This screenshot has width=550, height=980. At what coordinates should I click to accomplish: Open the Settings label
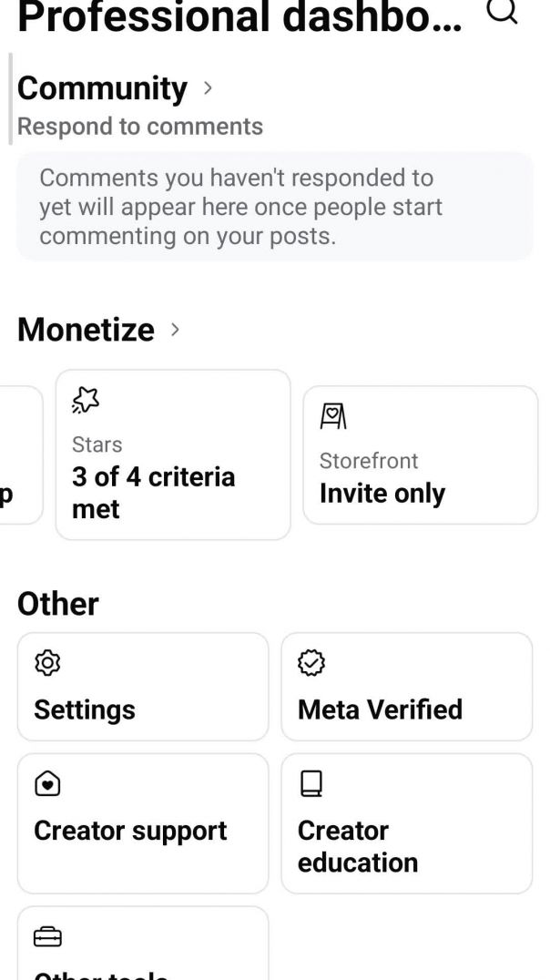pos(85,709)
